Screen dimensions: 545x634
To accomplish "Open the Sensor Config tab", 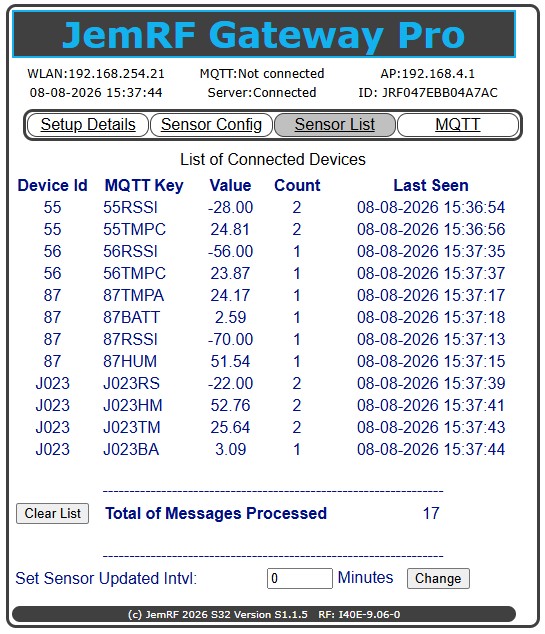I will coord(211,125).
